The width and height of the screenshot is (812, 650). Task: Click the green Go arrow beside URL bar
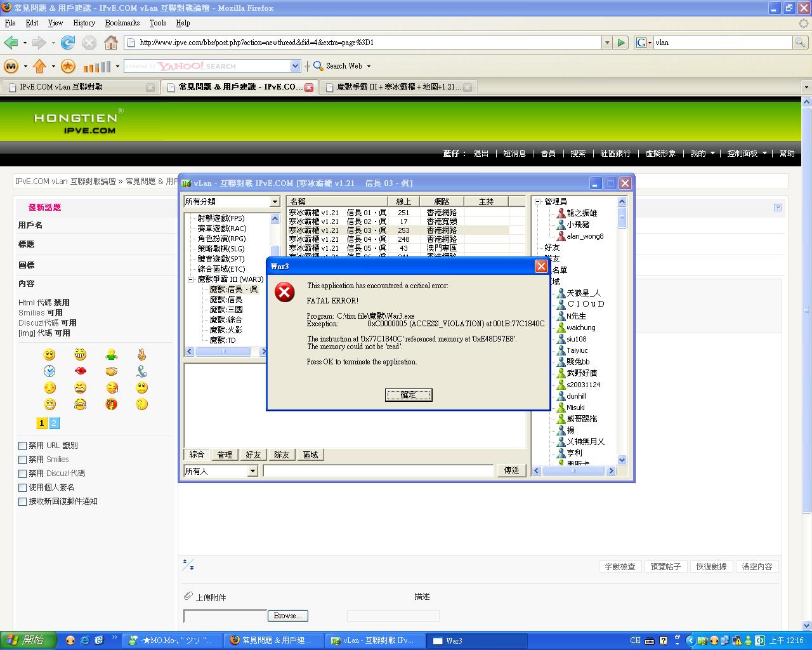pyautogui.click(x=622, y=43)
